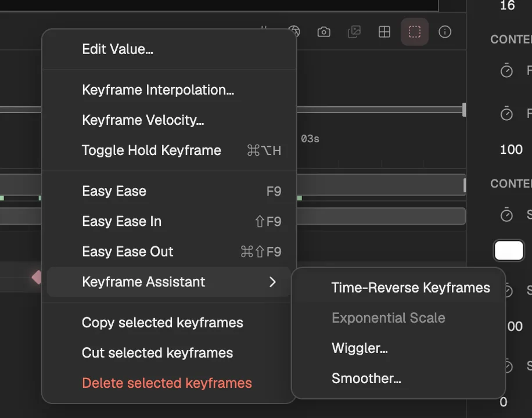This screenshot has height=418, width=532.
Task: Toggle the grid overlay icon
Action: 384,32
